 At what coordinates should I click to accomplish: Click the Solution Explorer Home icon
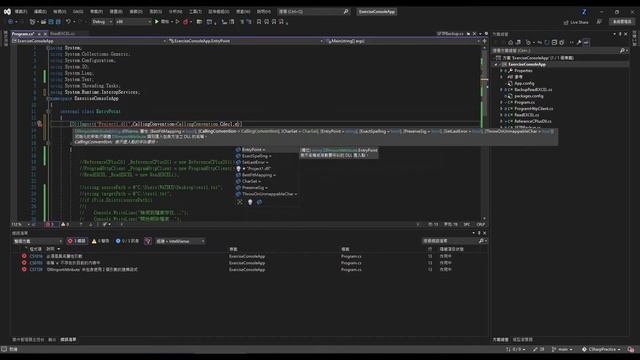tap(510, 42)
